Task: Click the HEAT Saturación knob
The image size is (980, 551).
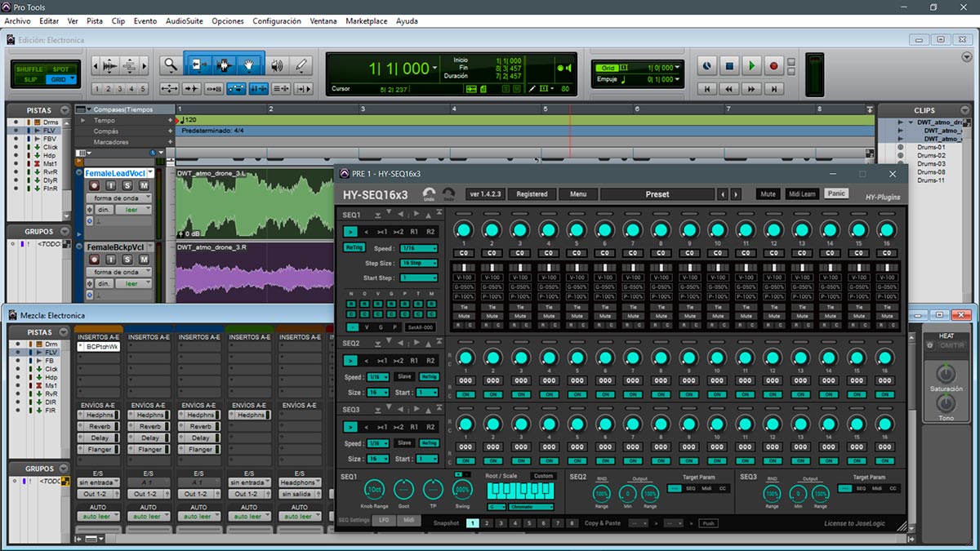Action: point(946,374)
